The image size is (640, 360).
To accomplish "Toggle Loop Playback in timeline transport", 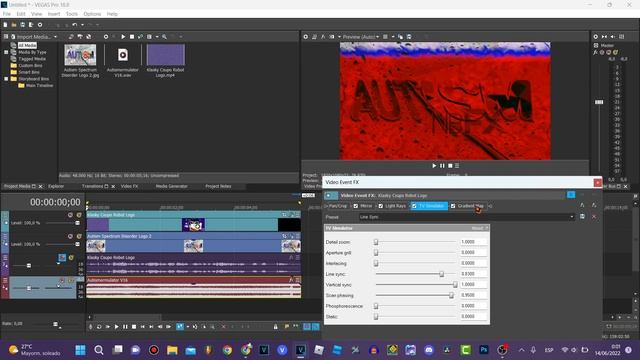I will pyautogui.click(x=99, y=327).
